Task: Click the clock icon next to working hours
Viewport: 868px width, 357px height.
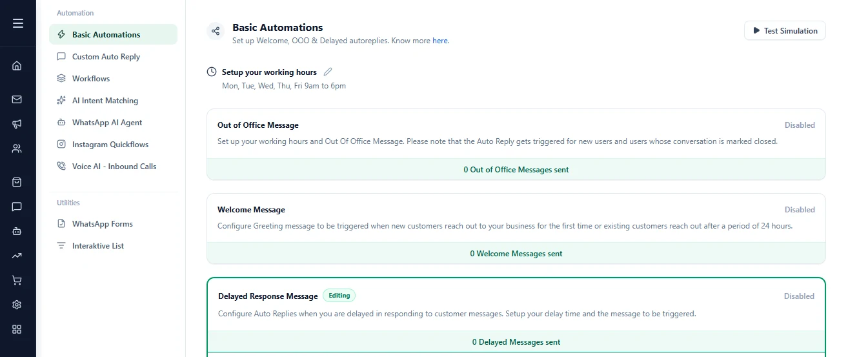Action: 212,72
